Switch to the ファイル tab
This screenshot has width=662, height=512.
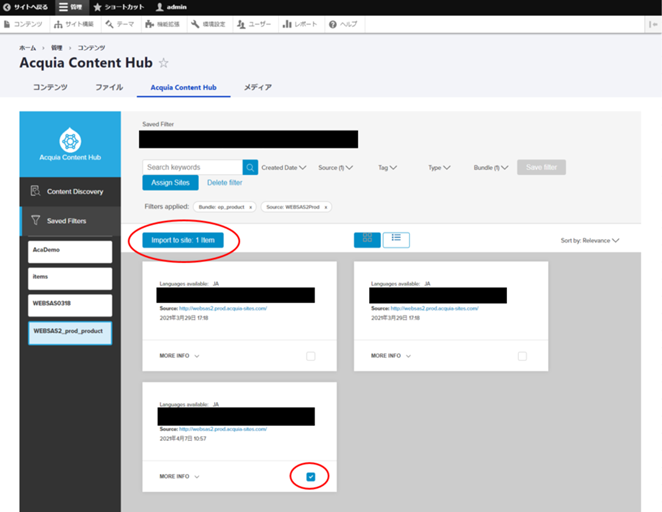[x=109, y=87]
